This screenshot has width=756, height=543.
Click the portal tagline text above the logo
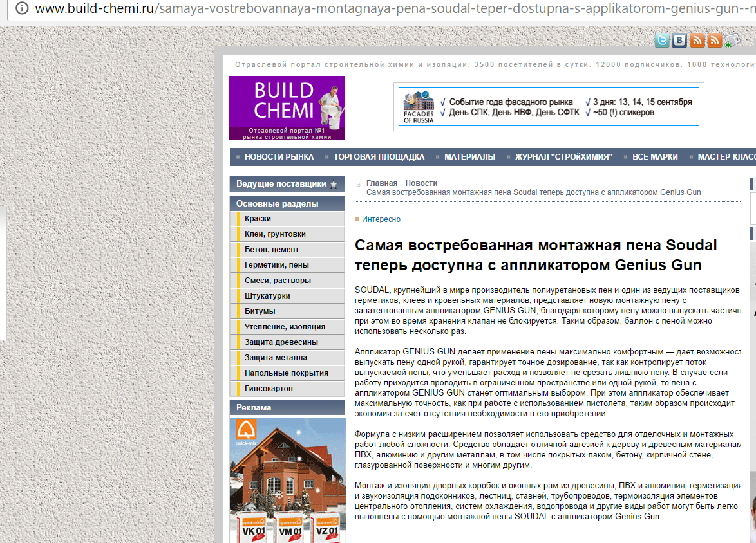coord(495,64)
